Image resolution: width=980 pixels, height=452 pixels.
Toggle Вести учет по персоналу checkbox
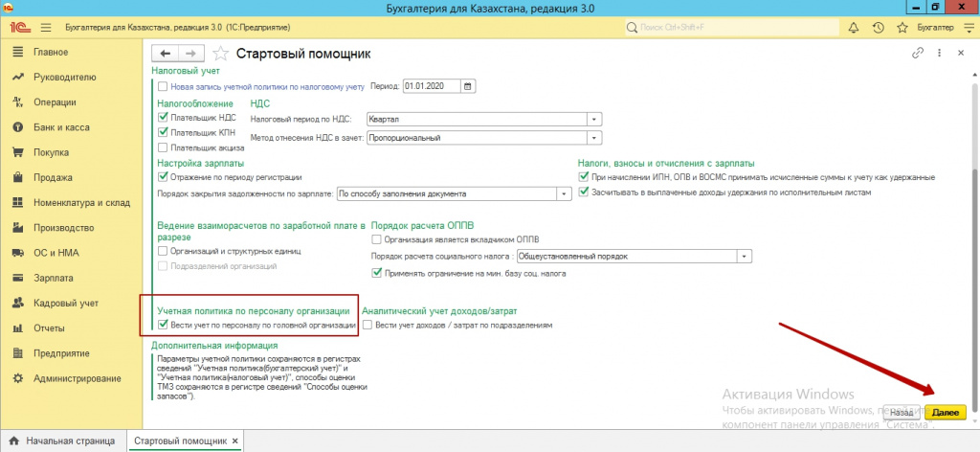click(x=163, y=325)
